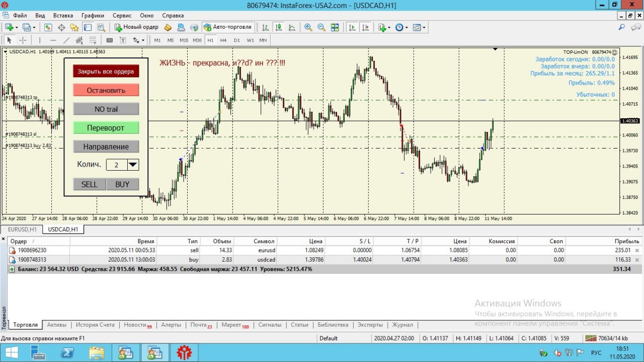Open the Графики menu
Image resolution: width=644 pixels, height=362 pixels.
(x=93, y=16)
